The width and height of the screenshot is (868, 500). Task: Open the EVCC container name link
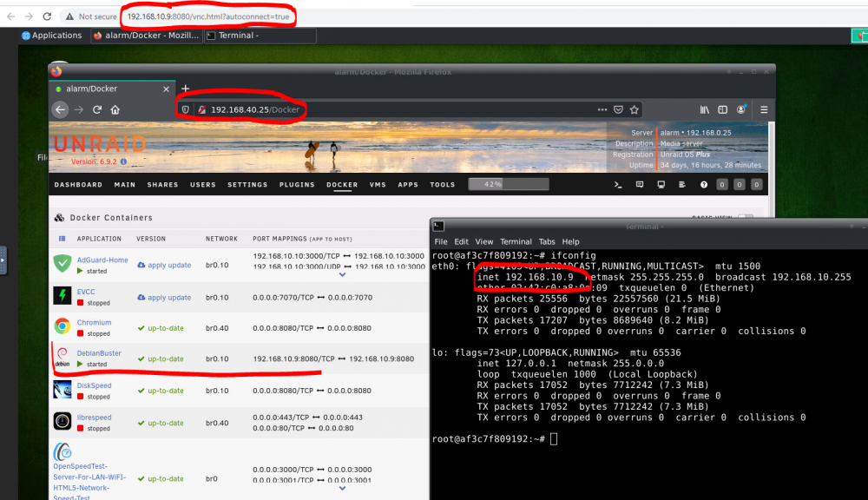point(86,292)
